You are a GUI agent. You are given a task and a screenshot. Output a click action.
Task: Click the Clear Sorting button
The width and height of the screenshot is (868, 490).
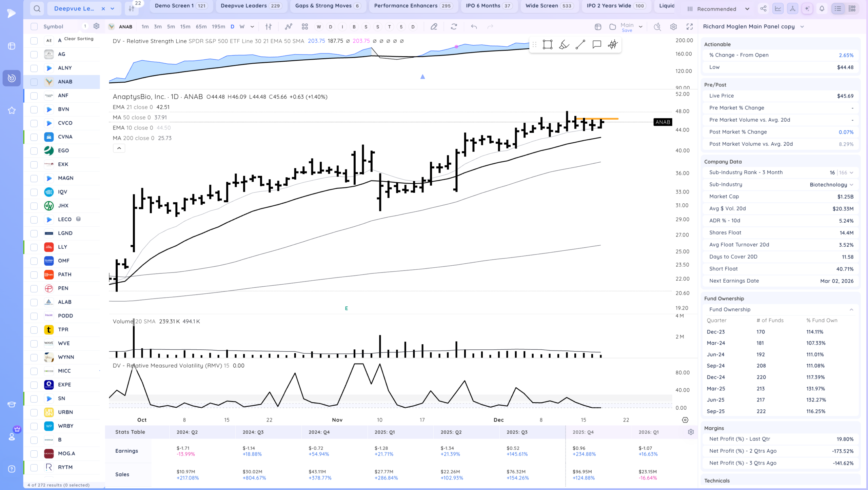point(79,39)
